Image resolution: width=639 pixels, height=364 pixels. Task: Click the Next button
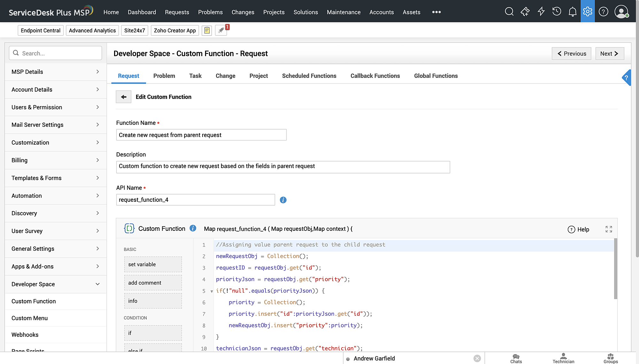(609, 54)
